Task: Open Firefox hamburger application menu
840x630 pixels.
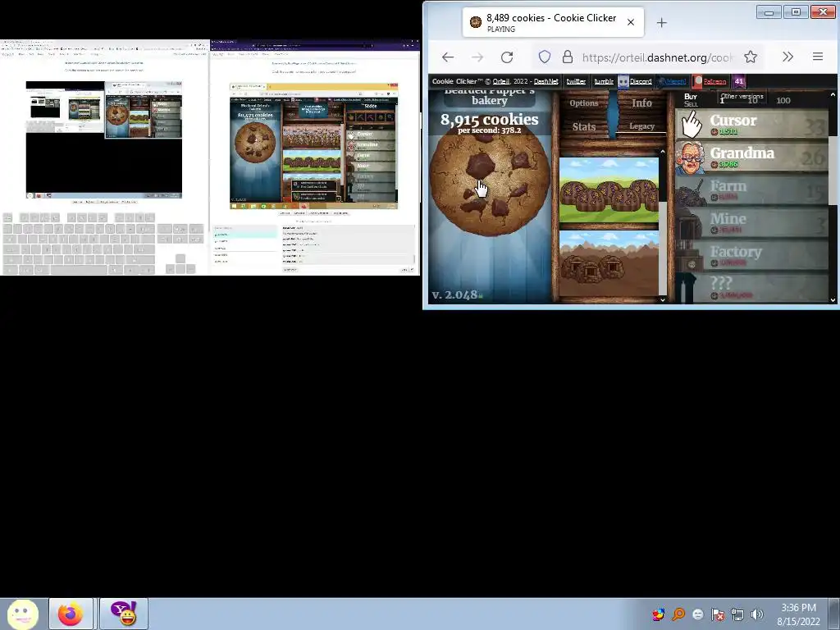Action: (x=818, y=57)
